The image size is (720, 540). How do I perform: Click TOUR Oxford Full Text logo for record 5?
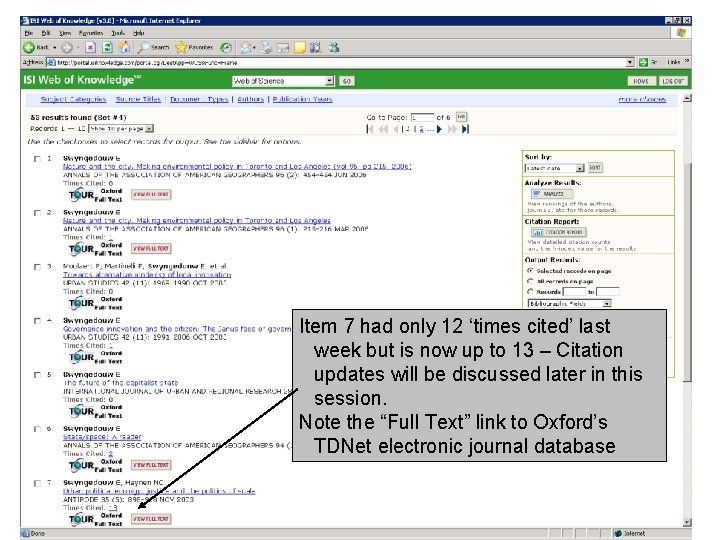click(96, 411)
